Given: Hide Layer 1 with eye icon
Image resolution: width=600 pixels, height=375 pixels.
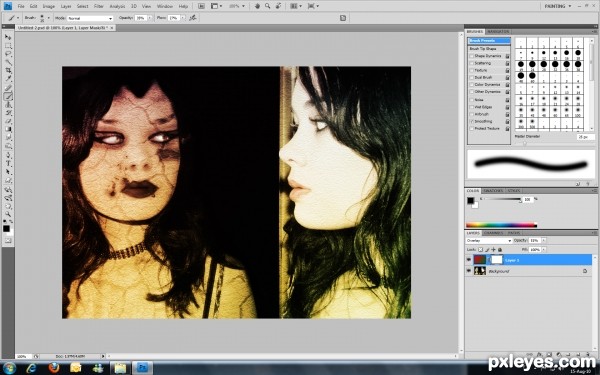Looking at the screenshot, I should [x=469, y=260].
